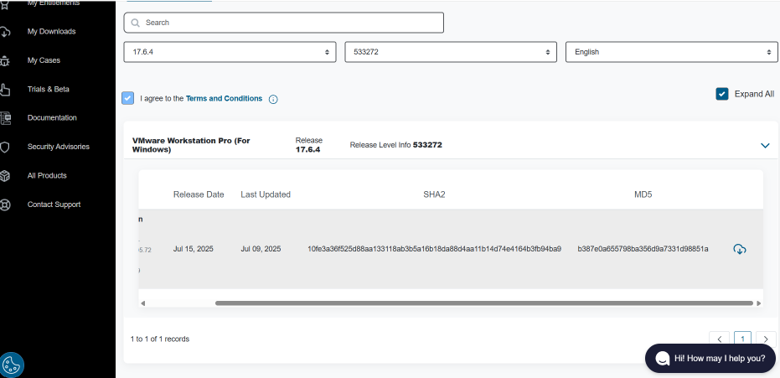
Task: Click the scrollbar right arrow
Action: 759,303
